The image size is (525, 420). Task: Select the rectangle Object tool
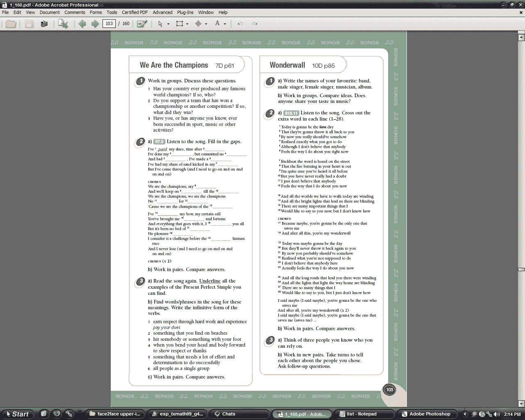(179, 24)
